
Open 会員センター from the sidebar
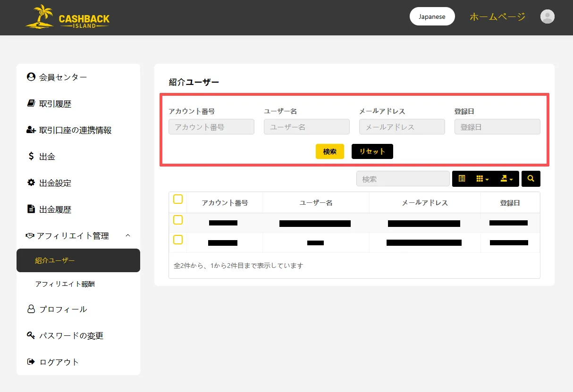pos(63,77)
